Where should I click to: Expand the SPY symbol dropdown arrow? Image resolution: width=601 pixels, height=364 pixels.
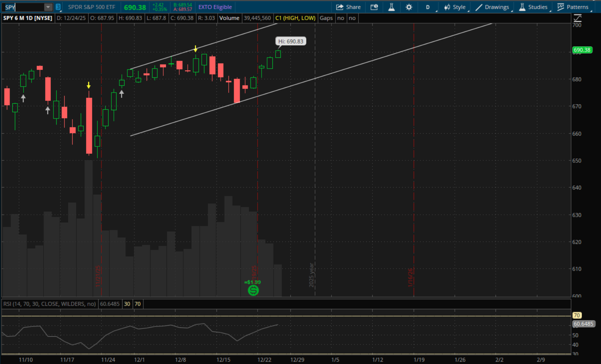point(48,7)
